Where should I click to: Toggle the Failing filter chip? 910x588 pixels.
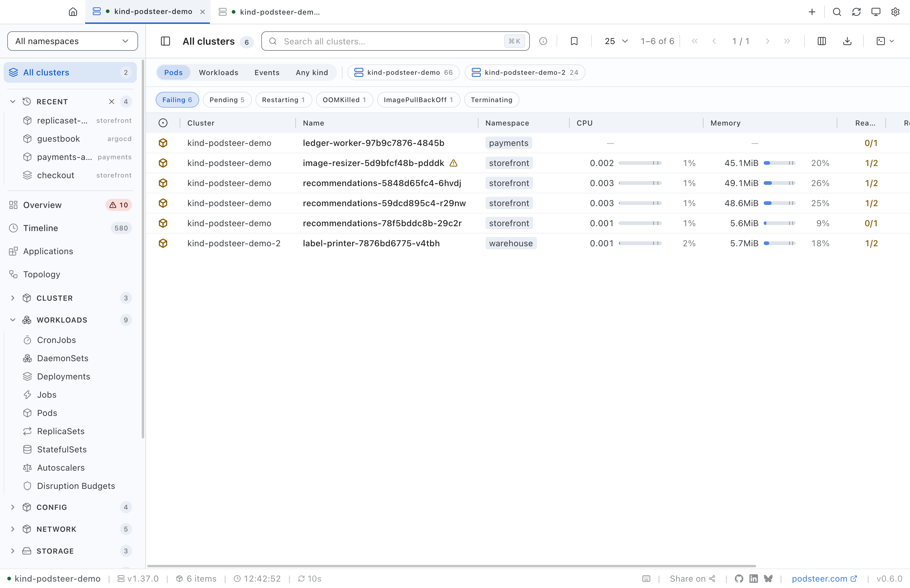click(177, 100)
